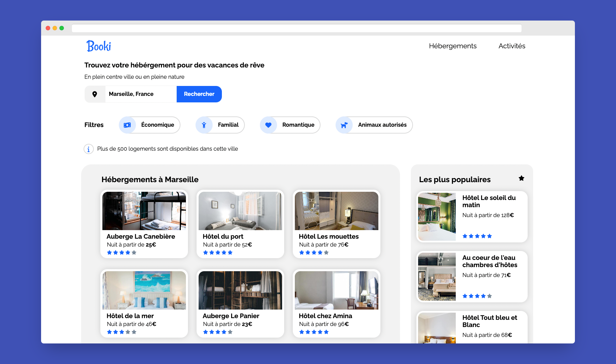
Task: Switch to the Activités section
Action: click(512, 46)
